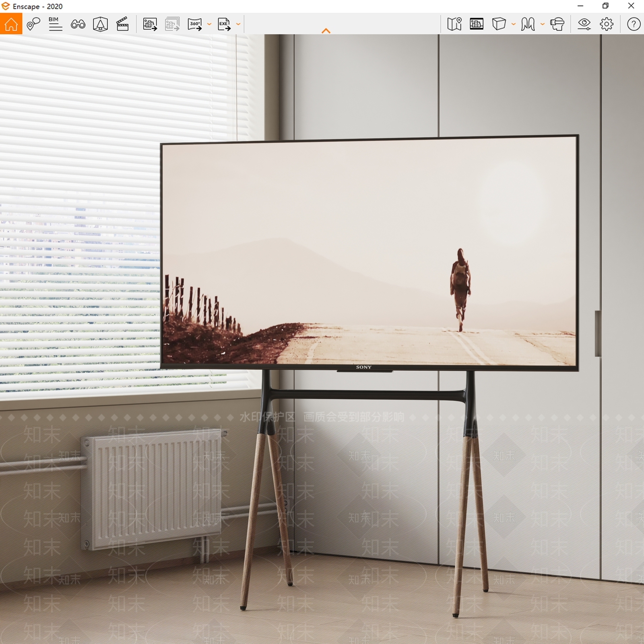Expand the EXE export dropdown arrow
644x644 pixels.
pos(238,24)
